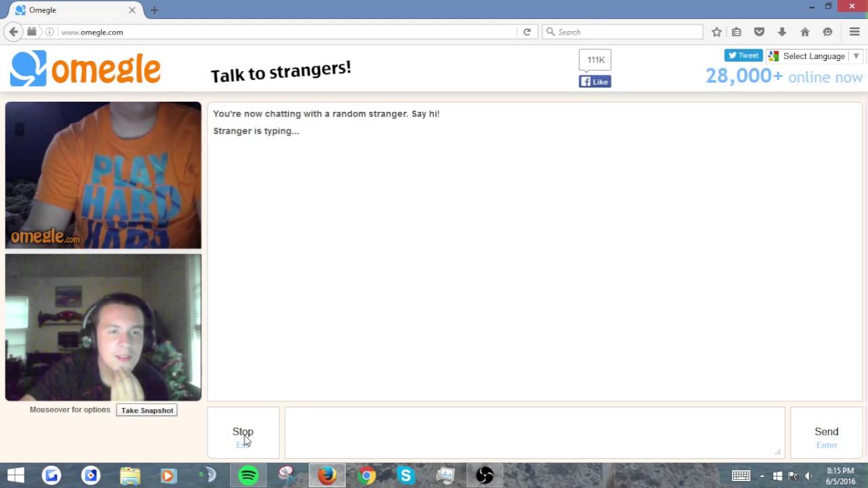Screen dimensions: 868x488
Task: Stop the current chat
Action: coord(243,432)
